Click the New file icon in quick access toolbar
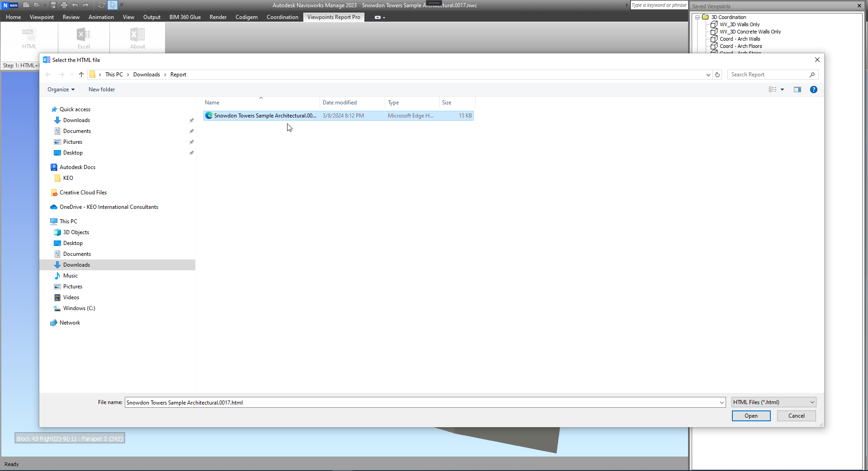 pyautogui.click(x=26, y=5)
